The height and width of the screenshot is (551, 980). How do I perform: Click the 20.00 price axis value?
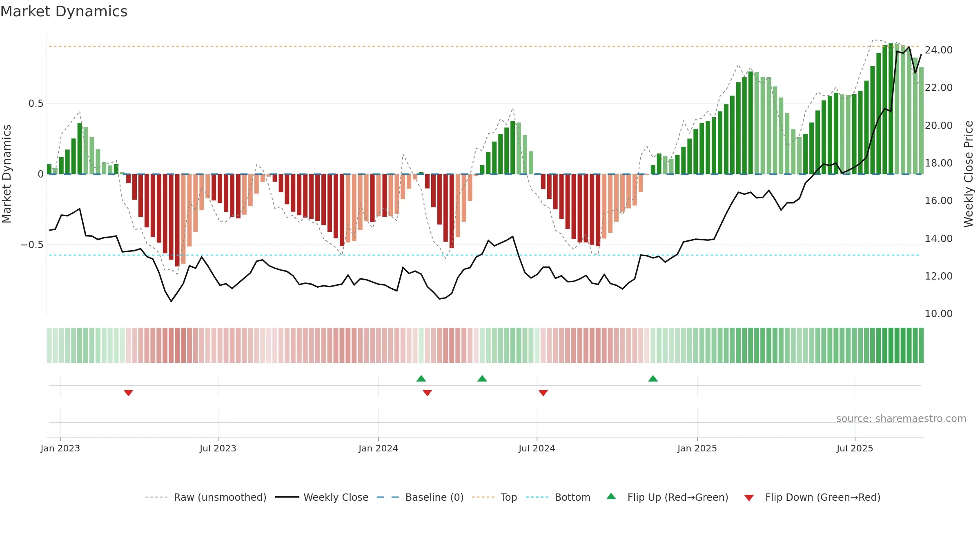[x=939, y=125]
